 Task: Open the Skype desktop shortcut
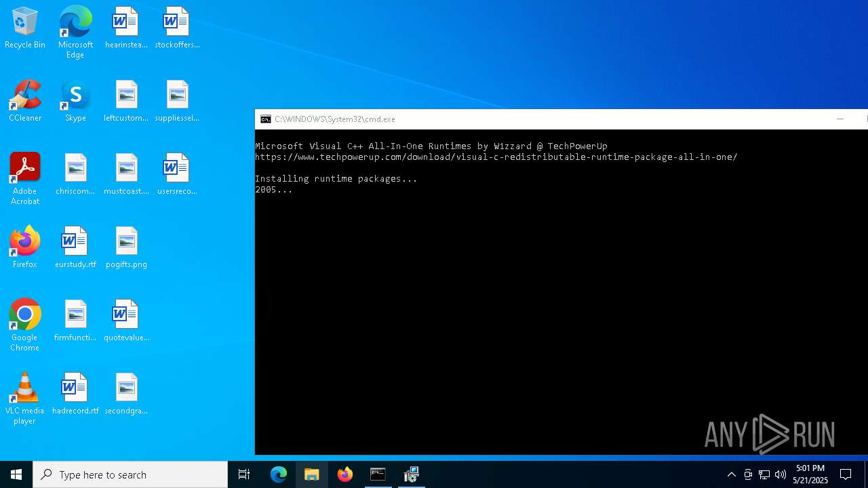[x=75, y=102]
